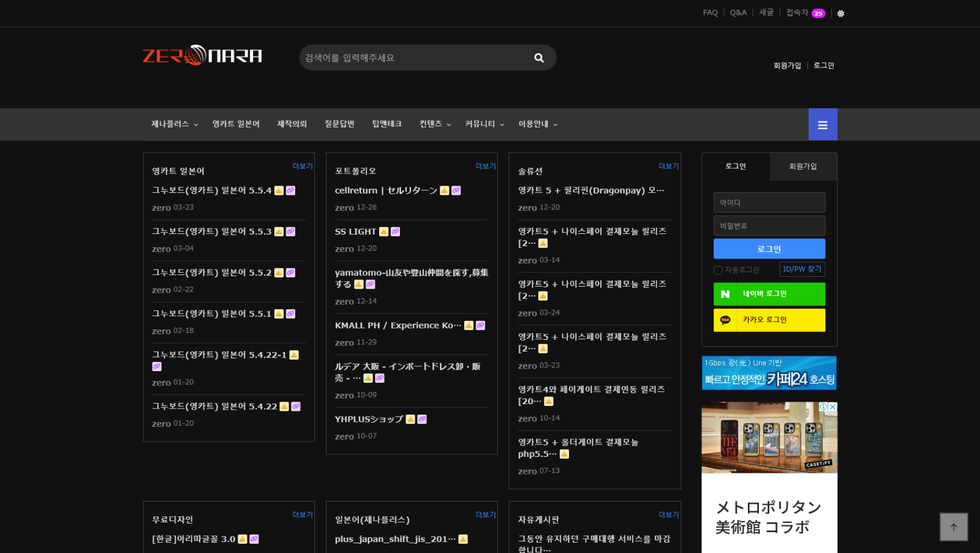Click the search magnifier icon
Viewport: 980px width, 553px height.
(539, 58)
